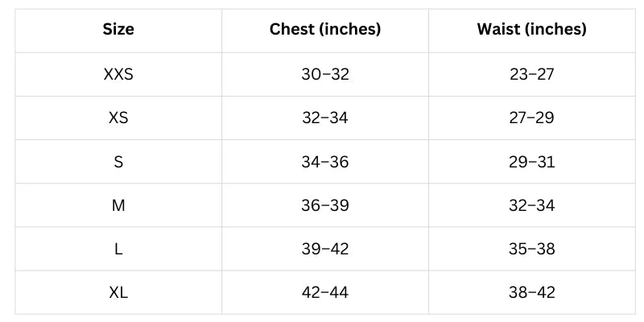Select the L size cell
Viewport: 644px width, 322px height.
tap(118, 249)
